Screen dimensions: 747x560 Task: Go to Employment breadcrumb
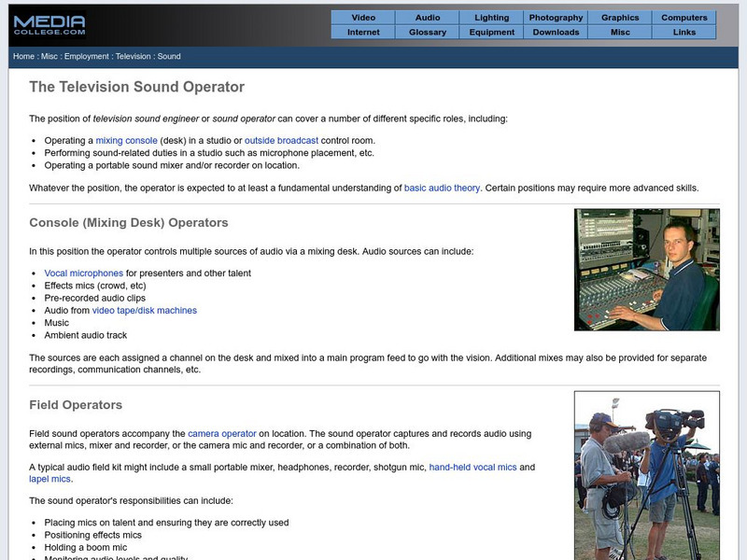point(86,56)
